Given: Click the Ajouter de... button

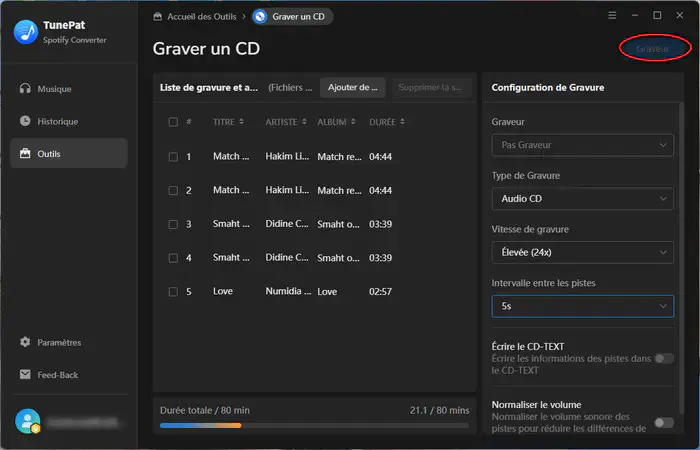Looking at the screenshot, I should coord(352,88).
